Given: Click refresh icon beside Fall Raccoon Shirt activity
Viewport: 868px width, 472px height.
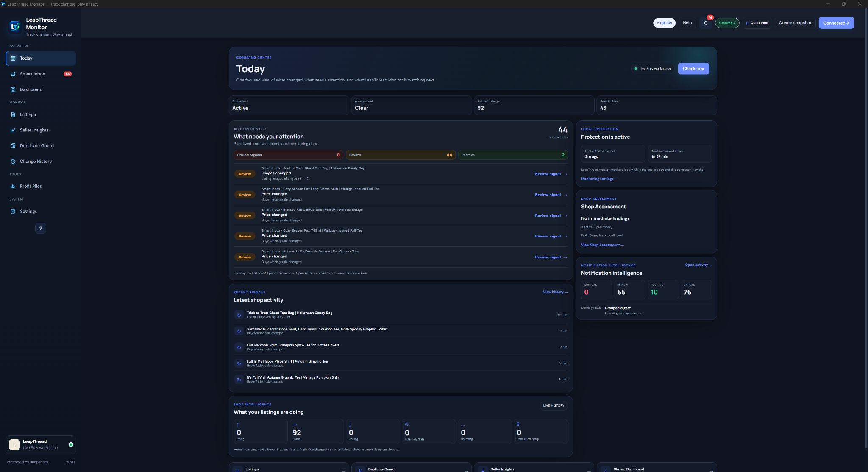Looking at the screenshot, I should pos(239,347).
